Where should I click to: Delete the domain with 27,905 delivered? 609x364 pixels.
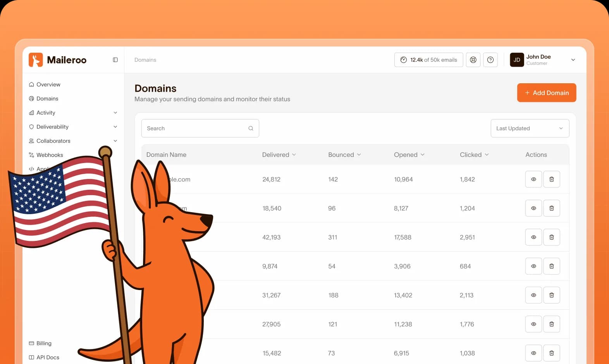pyautogui.click(x=552, y=324)
